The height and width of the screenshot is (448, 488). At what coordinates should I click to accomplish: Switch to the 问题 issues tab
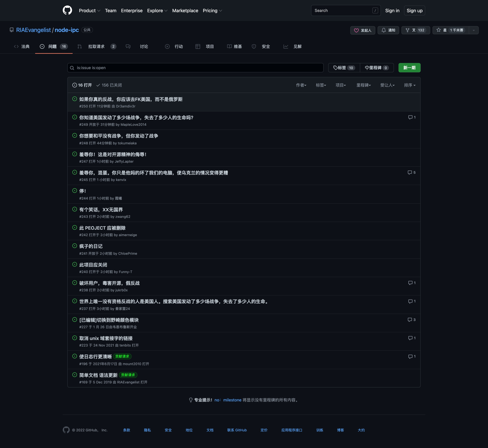[x=54, y=46]
